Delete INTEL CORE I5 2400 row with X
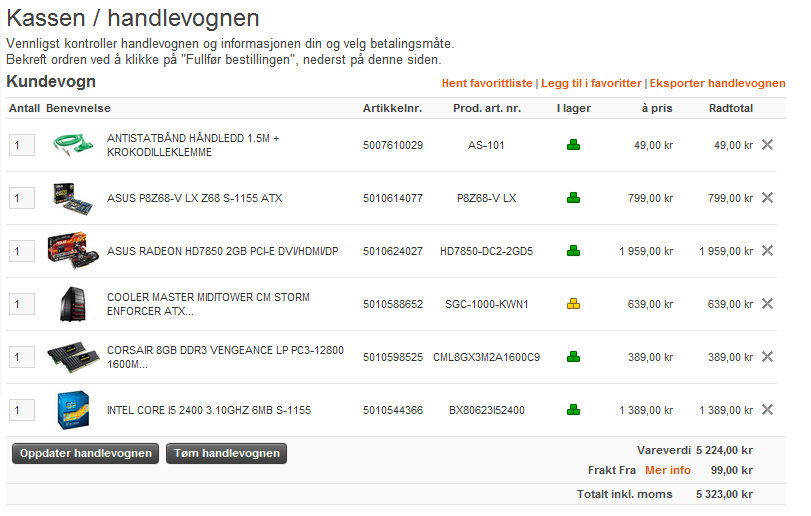Screen dimensions: 811x516 pos(768,410)
